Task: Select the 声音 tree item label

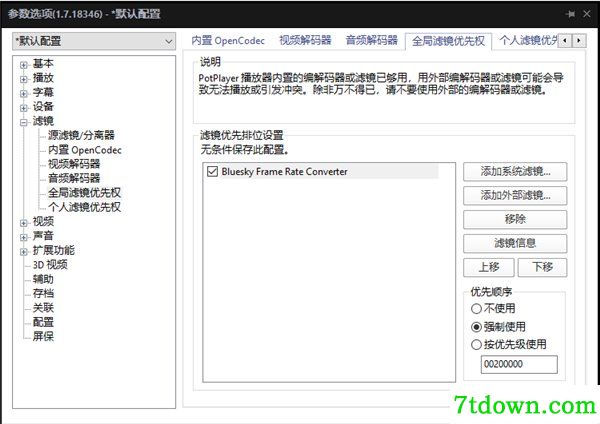Action: [x=43, y=236]
